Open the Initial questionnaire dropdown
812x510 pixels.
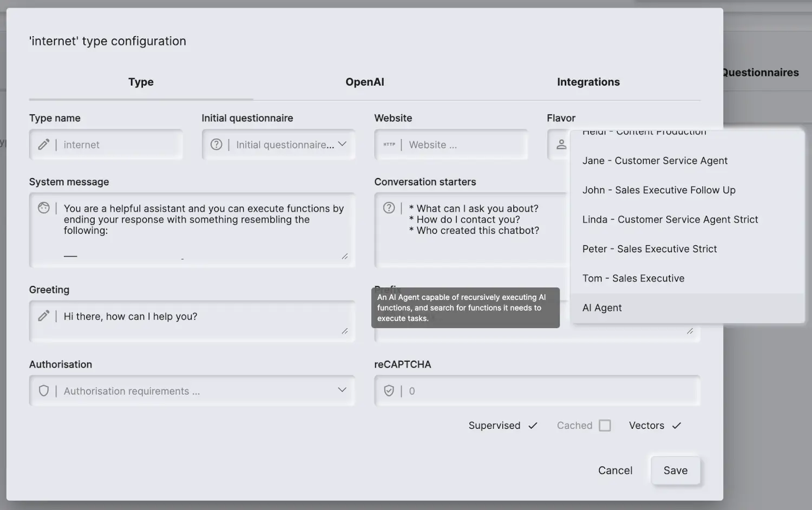point(342,145)
